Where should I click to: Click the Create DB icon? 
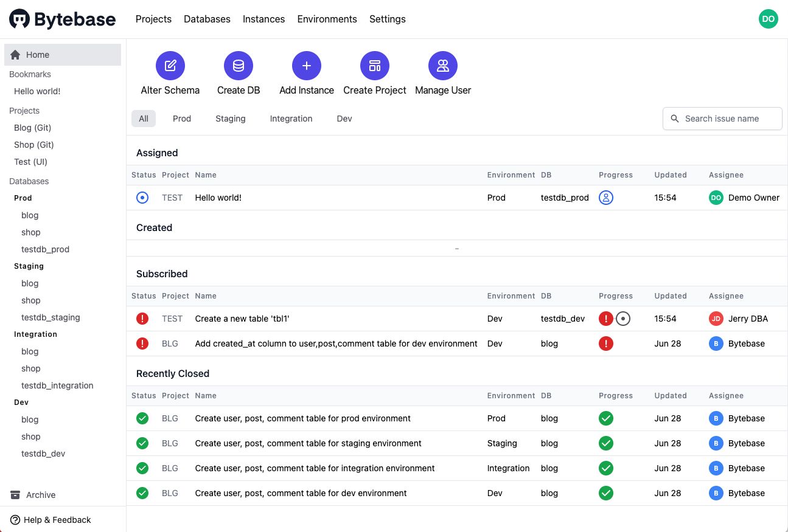pos(238,65)
